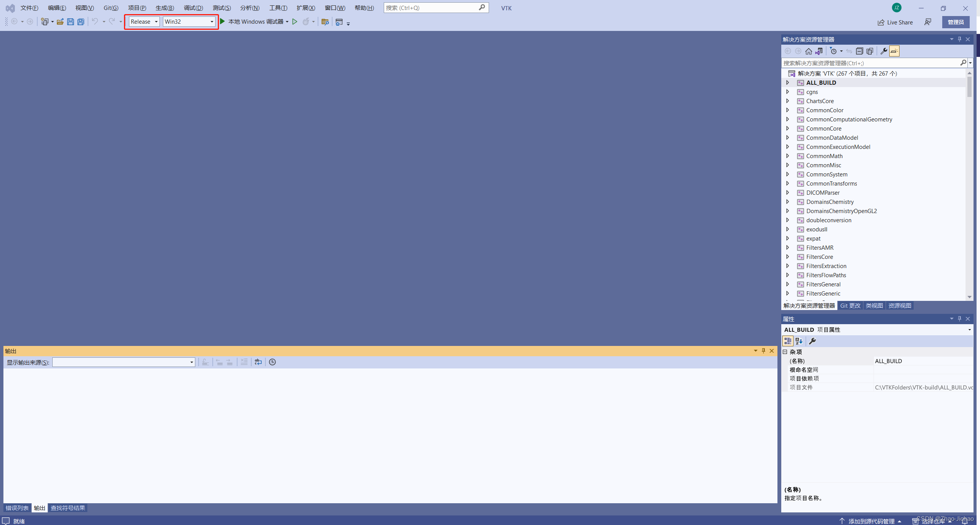Expand the CommonCore project node

tap(787, 128)
